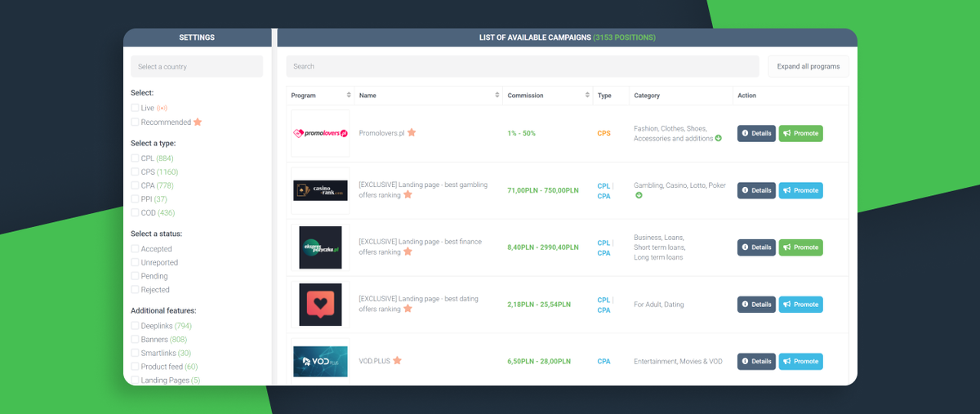This screenshot has height=414, width=980.
Task: Tick the COD type checkbox
Action: 135,213
